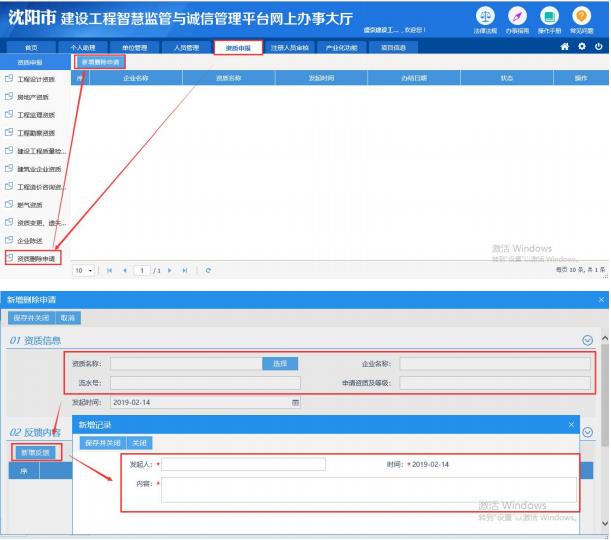Click the home icon in navigation bar
The height and width of the screenshot is (540, 611).
coord(564,47)
